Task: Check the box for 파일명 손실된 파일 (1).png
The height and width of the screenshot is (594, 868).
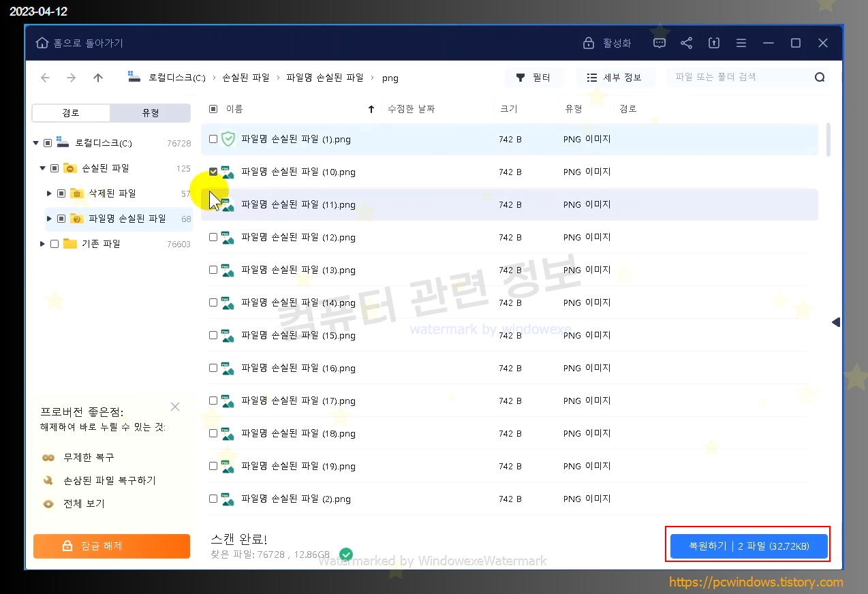Action: [213, 139]
